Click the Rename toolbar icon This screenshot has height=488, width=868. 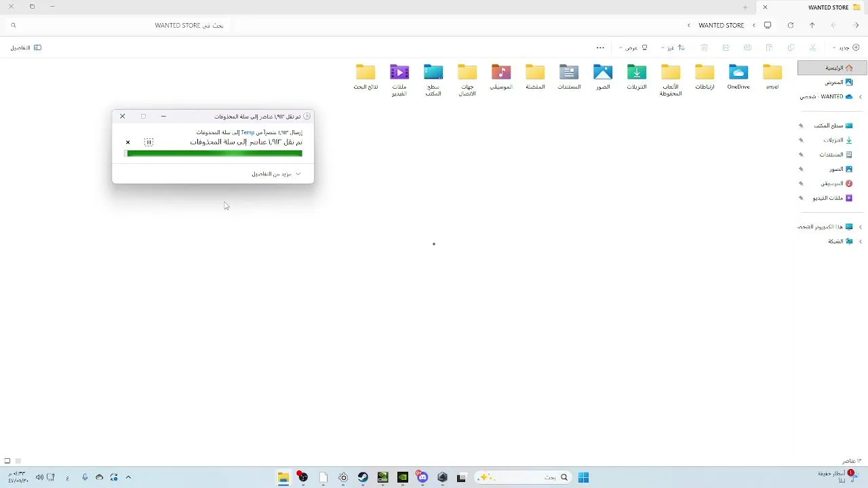(x=747, y=47)
